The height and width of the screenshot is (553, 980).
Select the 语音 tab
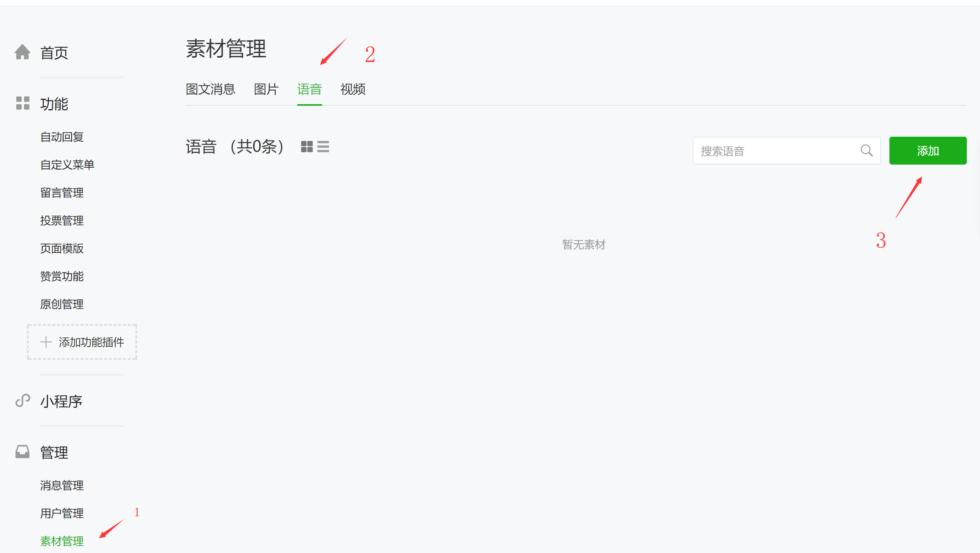[310, 89]
